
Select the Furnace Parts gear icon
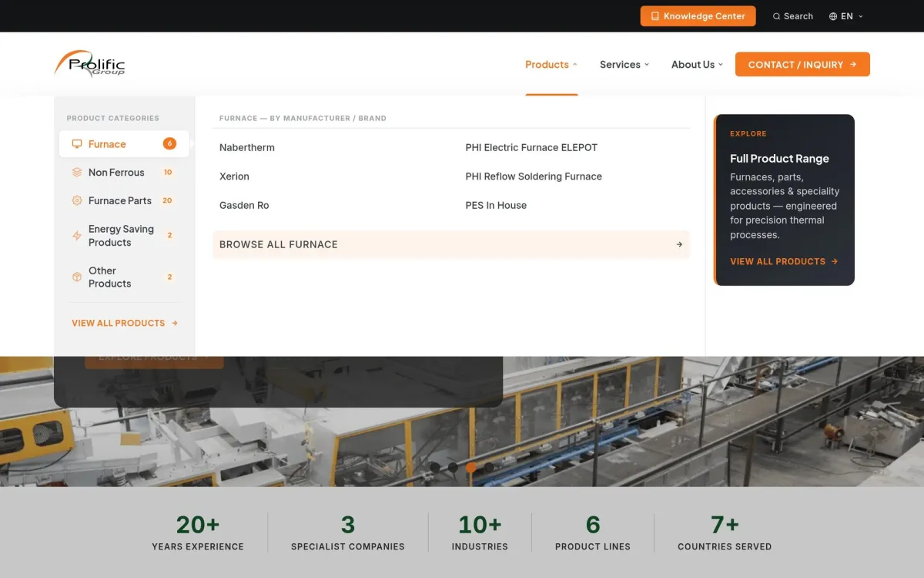[x=77, y=200]
